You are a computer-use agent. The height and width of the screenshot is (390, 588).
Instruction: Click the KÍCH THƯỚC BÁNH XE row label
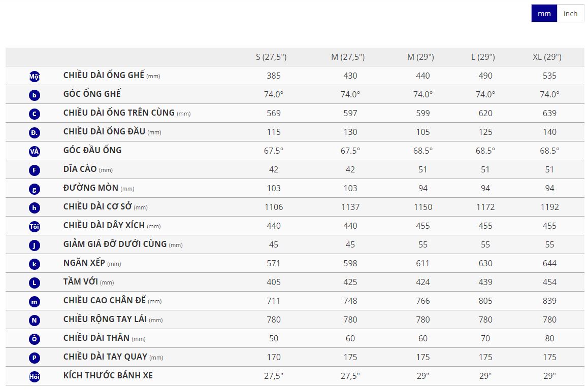coord(108,376)
